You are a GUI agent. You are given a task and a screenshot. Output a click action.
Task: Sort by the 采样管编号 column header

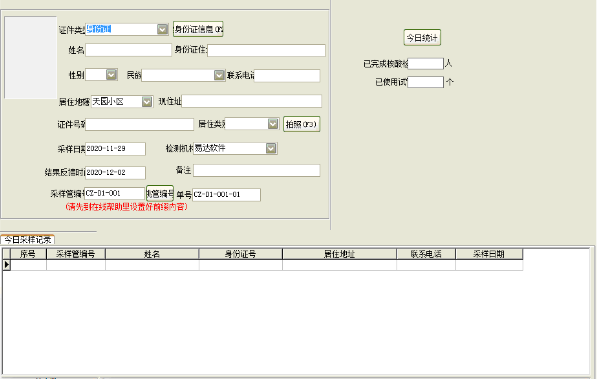click(76, 254)
